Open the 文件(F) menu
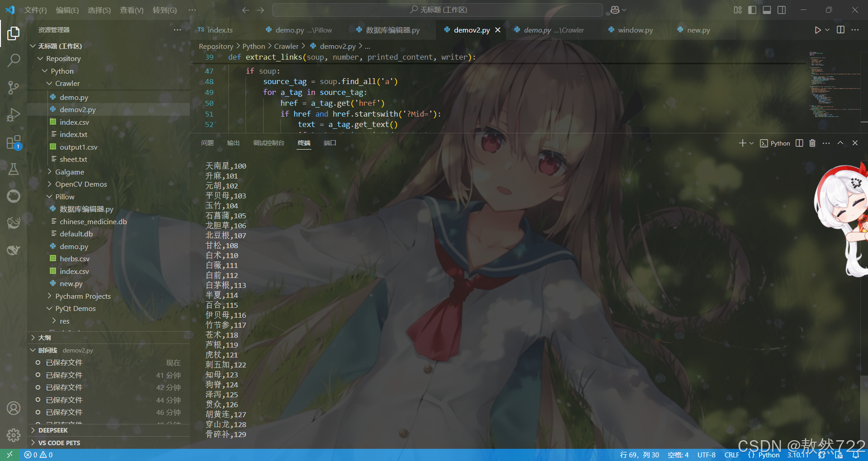The height and width of the screenshot is (461, 868). click(x=35, y=10)
